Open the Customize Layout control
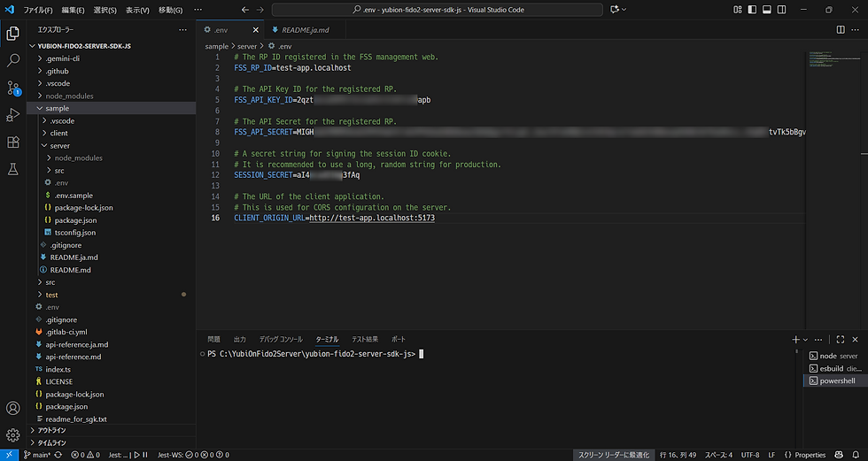This screenshot has height=461, width=868. coord(737,10)
